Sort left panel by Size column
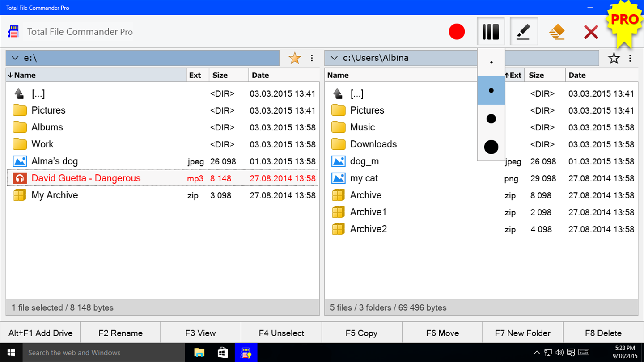The width and height of the screenshot is (644, 362). (x=229, y=75)
